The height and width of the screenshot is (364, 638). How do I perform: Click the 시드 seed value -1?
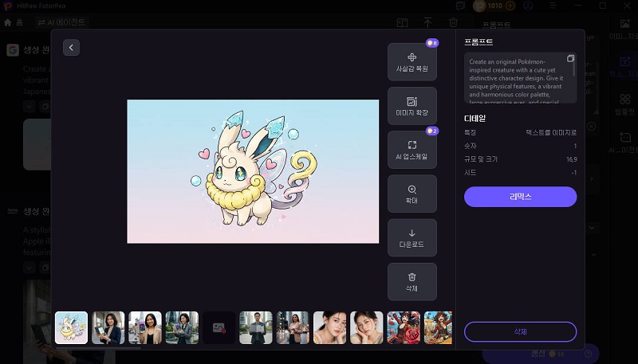coord(573,173)
